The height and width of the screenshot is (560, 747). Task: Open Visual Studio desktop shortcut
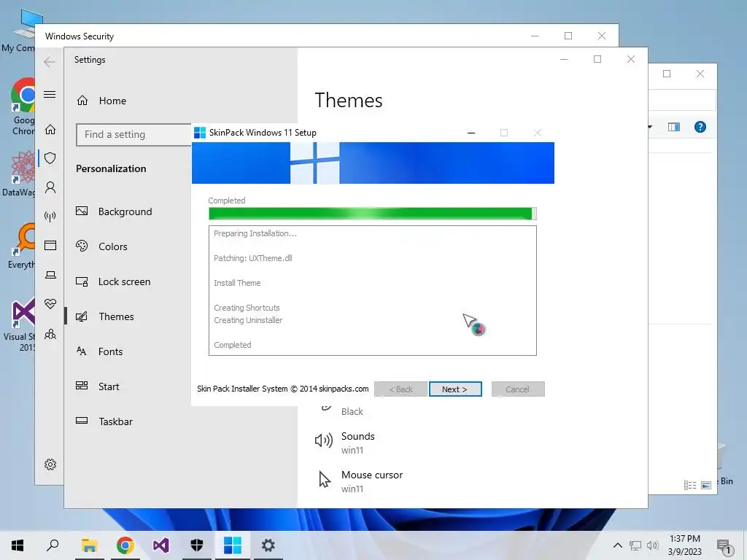tap(21, 324)
